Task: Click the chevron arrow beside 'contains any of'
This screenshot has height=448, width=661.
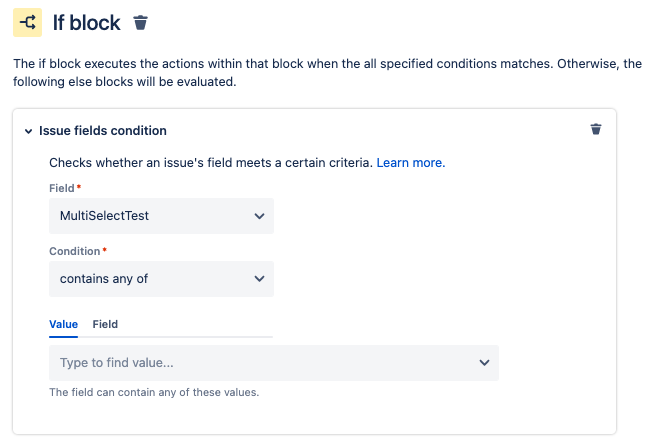Action: (260, 279)
